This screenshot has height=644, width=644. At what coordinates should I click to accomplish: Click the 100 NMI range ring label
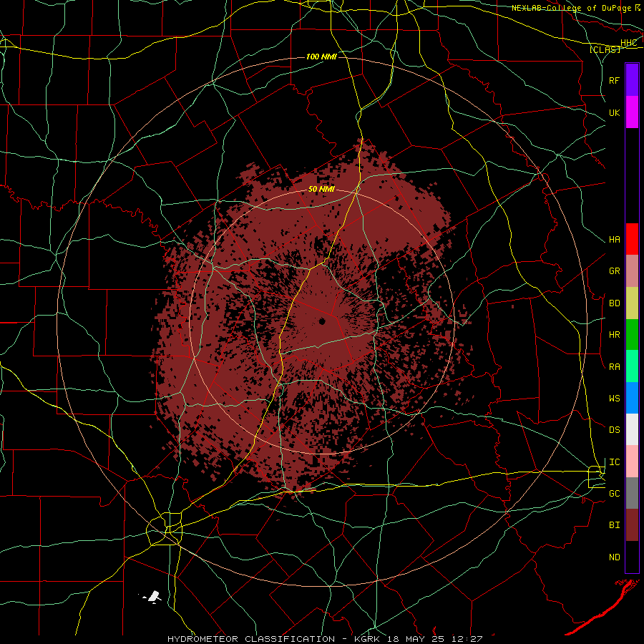pos(321,57)
